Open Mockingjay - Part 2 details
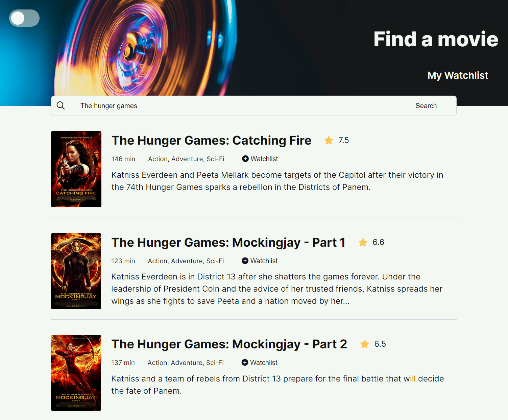Screen dimensions: 508x420 229,344
